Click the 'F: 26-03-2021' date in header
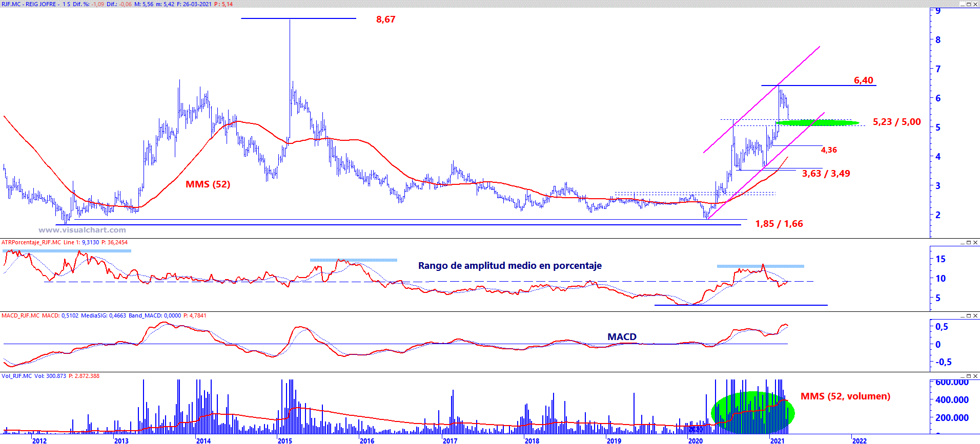Screen dimensions: 980x444 195,4
